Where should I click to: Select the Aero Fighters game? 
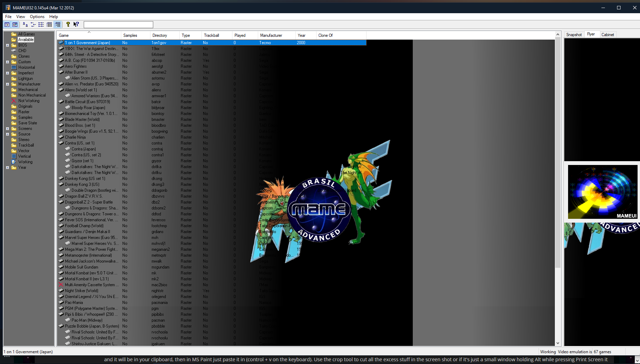(76, 66)
